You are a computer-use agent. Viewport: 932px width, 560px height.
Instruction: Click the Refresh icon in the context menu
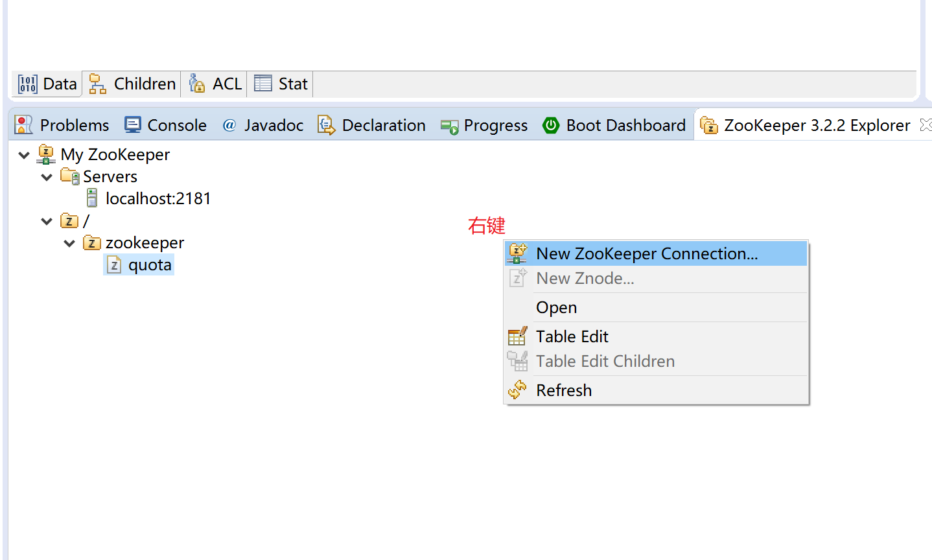[x=517, y=390]
